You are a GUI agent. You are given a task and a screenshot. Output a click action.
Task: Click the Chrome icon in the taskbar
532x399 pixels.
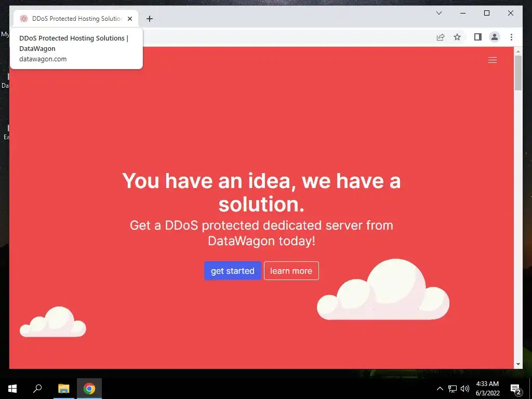click(89, 389)
